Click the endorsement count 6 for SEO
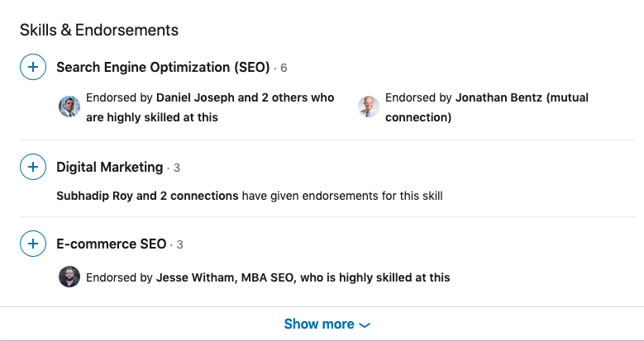The width and height of the screenshot is (644, 341). coord(284,68)
